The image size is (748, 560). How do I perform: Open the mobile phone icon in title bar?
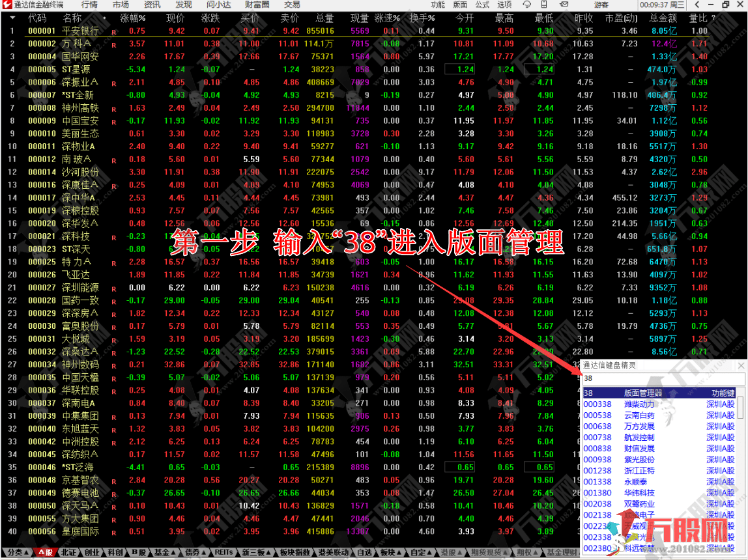point(544,5)
